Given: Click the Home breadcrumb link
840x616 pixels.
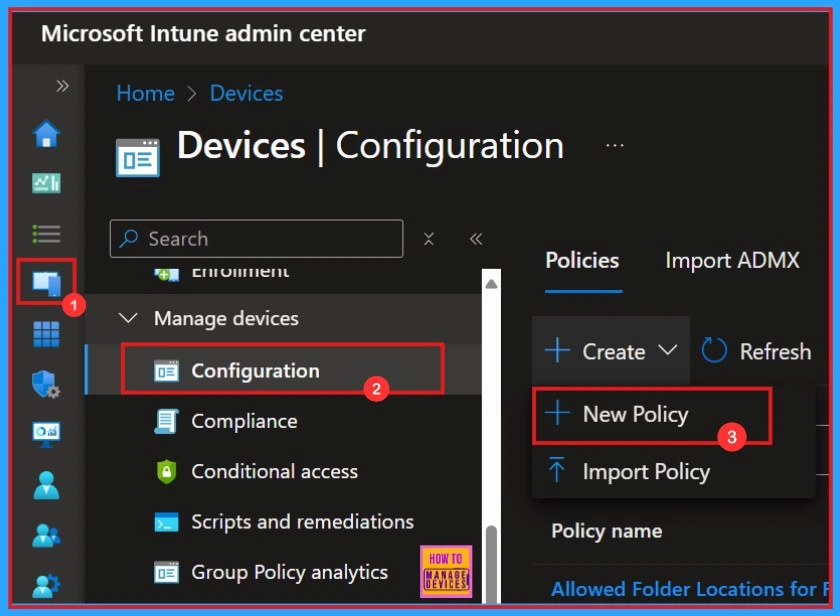Looking at the screenshot, I should point(146,93).
